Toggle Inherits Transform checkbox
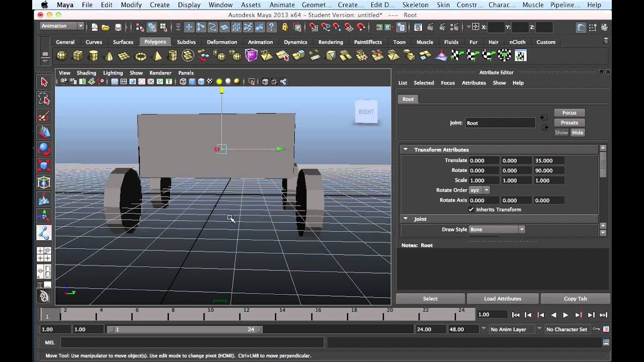Image resolution: width=644 pixels, height=362 pixels. [x=471, y=210]
